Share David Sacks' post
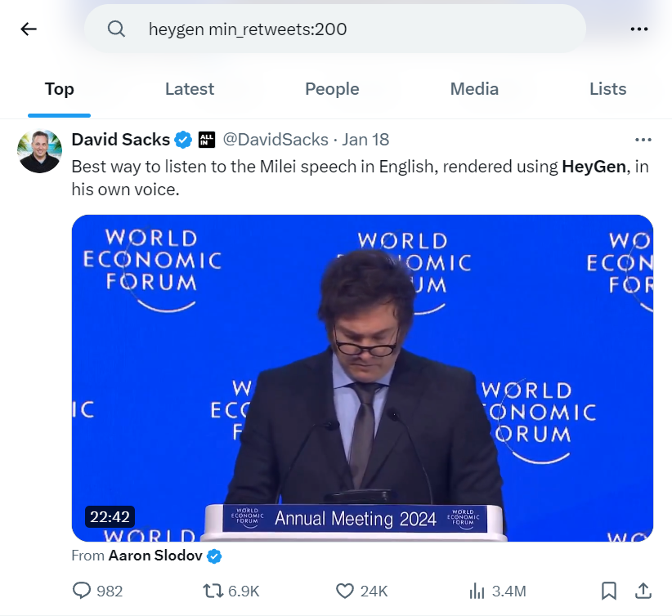 pyautogui.click(x=643, y=591)
